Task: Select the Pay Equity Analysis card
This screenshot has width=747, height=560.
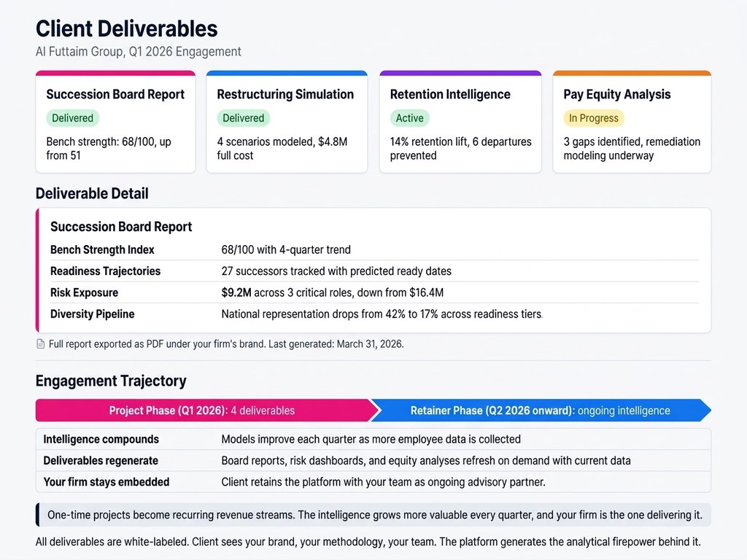Action: [x=632, y=122]
